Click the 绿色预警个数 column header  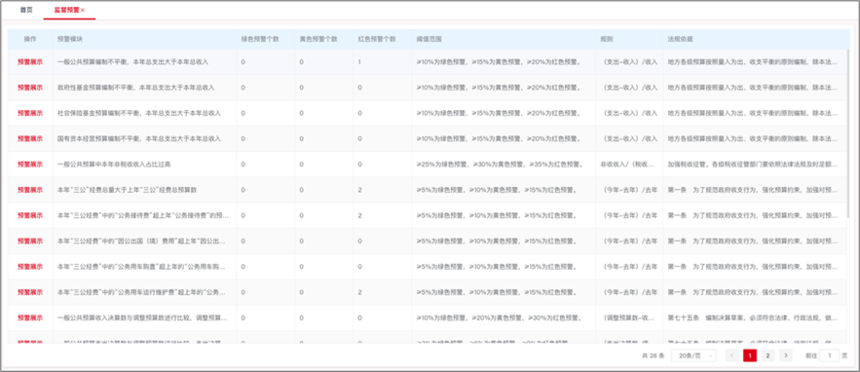pyautogui.click(x=260, y=40)
